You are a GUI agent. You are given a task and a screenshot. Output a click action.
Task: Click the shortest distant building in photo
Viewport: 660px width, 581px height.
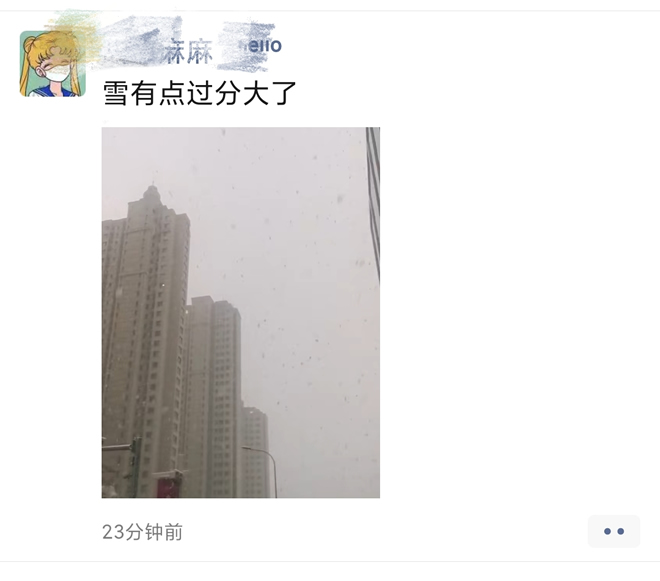point(255,452)
